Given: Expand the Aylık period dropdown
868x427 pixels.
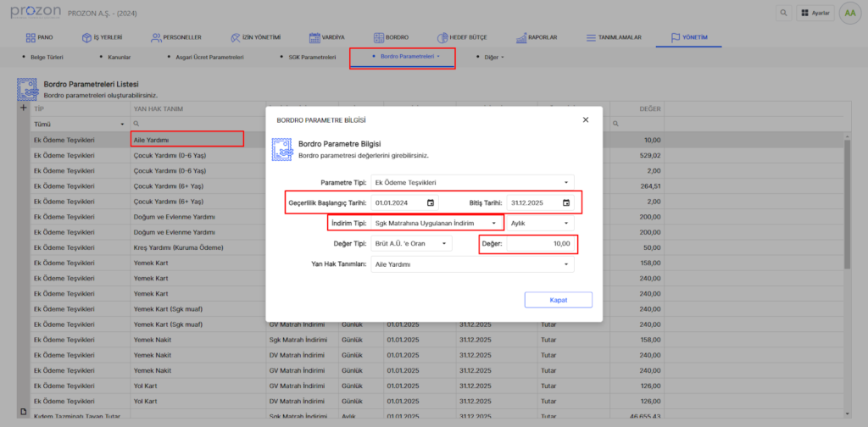Looking at the screenshot, I should (x=566, y=224).
